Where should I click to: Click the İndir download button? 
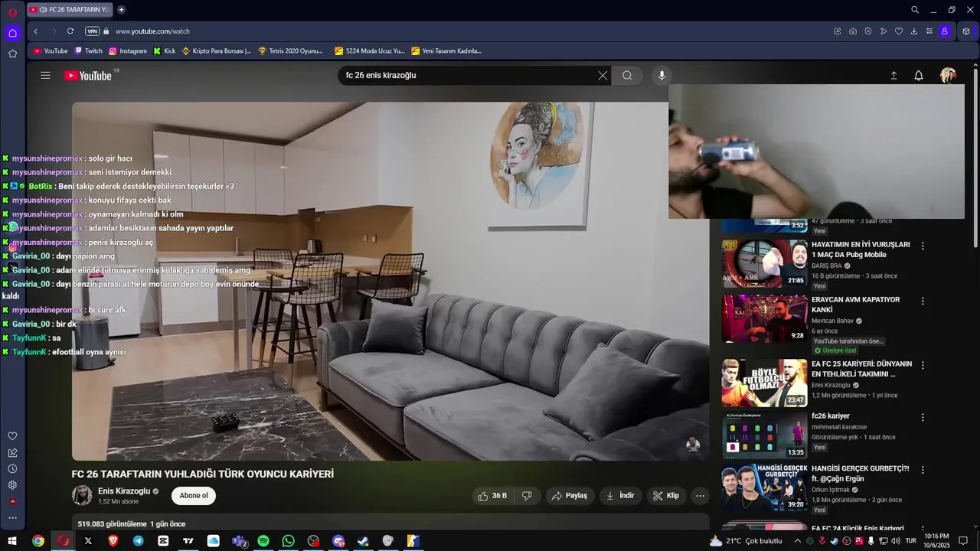(x=621, y=496)
